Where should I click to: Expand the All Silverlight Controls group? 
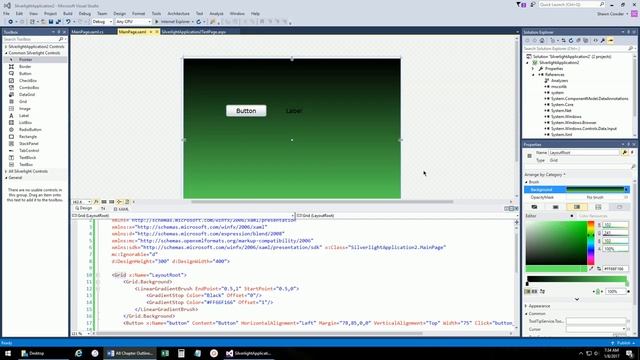click(6, 171)
